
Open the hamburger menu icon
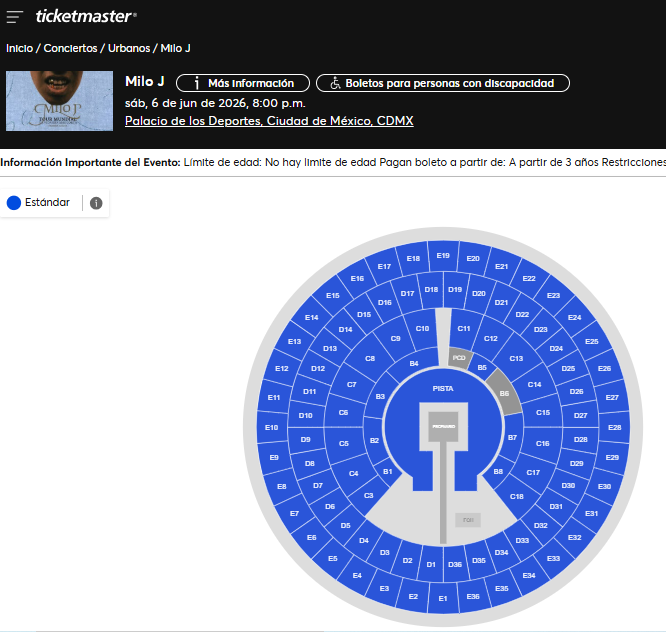14,17
